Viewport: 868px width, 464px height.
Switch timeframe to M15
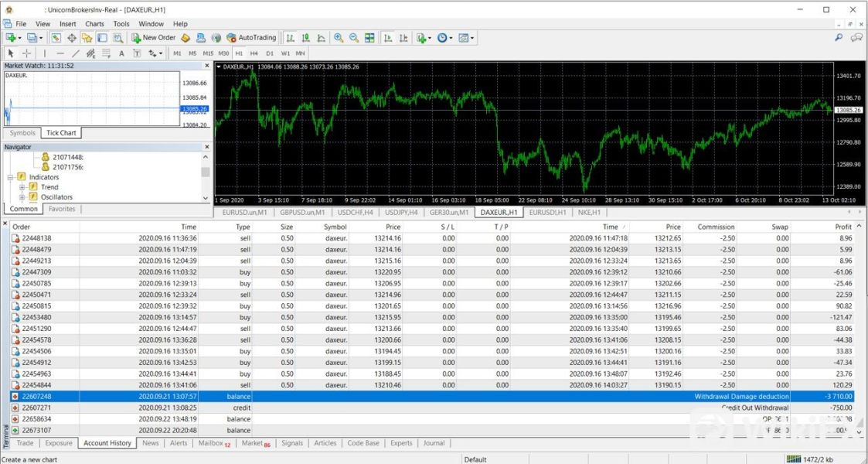pyautogui.click(x=208, y=53)
